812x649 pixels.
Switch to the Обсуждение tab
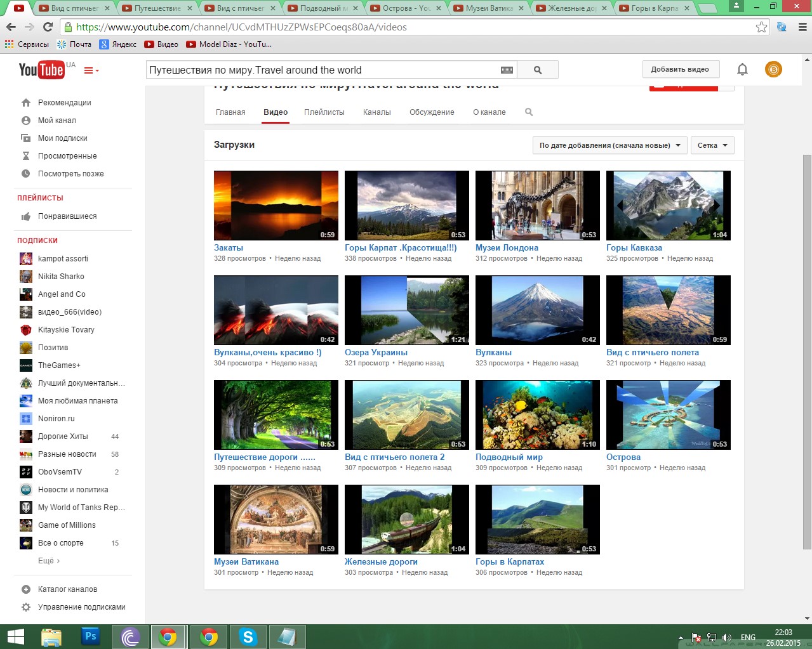pyautogui.click(x=432, y=112)
